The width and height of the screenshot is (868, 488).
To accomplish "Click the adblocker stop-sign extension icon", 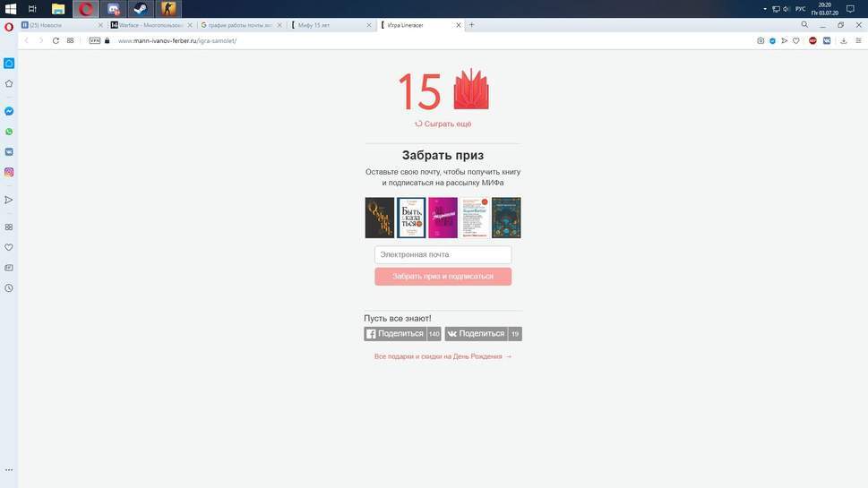I will tap(813, 40).
